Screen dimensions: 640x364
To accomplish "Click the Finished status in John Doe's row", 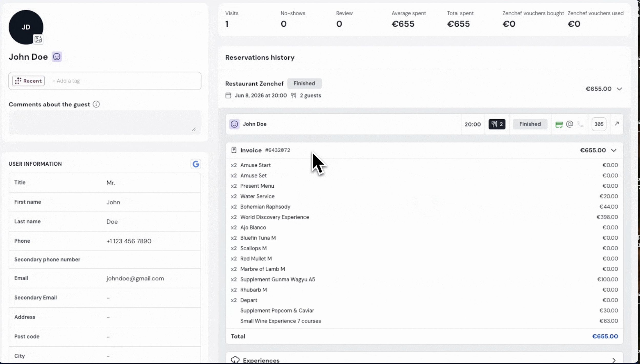I will click(x=530, y=124).
